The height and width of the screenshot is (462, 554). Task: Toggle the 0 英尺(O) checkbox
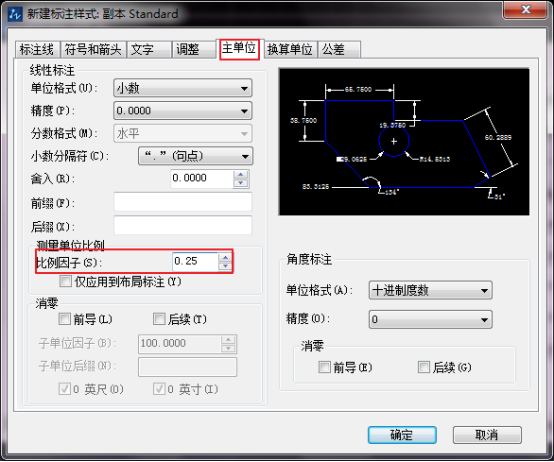[x=64, y=389]
